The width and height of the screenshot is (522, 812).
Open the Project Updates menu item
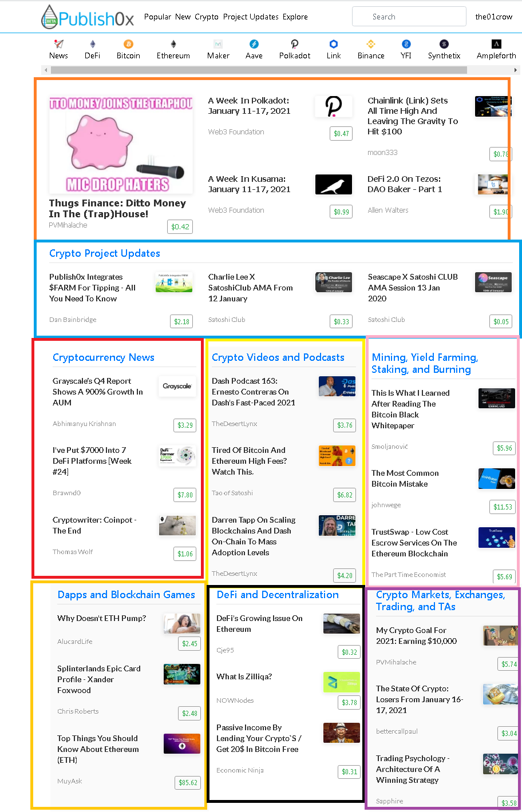[251, 17]
